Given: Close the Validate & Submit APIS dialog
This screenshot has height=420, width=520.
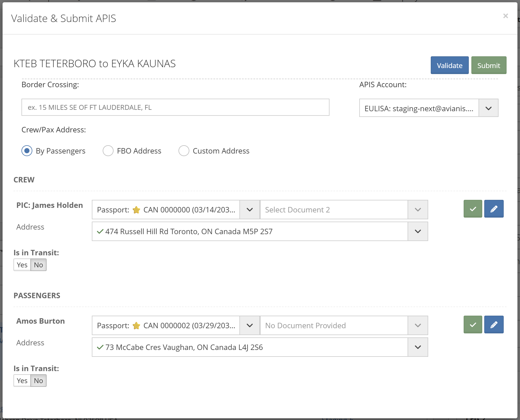Looking at the screenshot, I should pyautogui.click(x=505, y=16).
